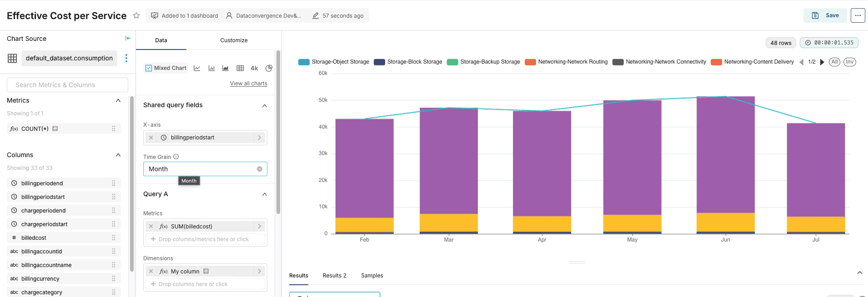This screenshot has width=868, height=297.
Task: Click the 57 seconds ago modified label
Action: (x=338, y=15)
